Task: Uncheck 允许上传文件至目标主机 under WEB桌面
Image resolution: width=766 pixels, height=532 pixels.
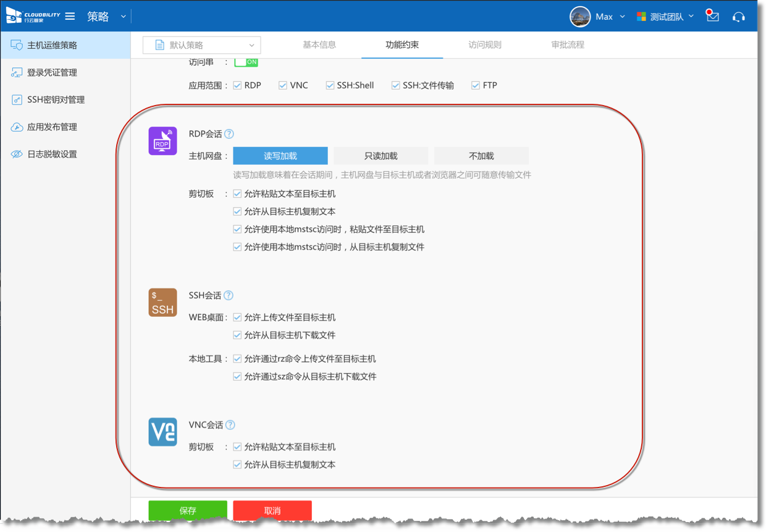Action: tap(237, 318)
